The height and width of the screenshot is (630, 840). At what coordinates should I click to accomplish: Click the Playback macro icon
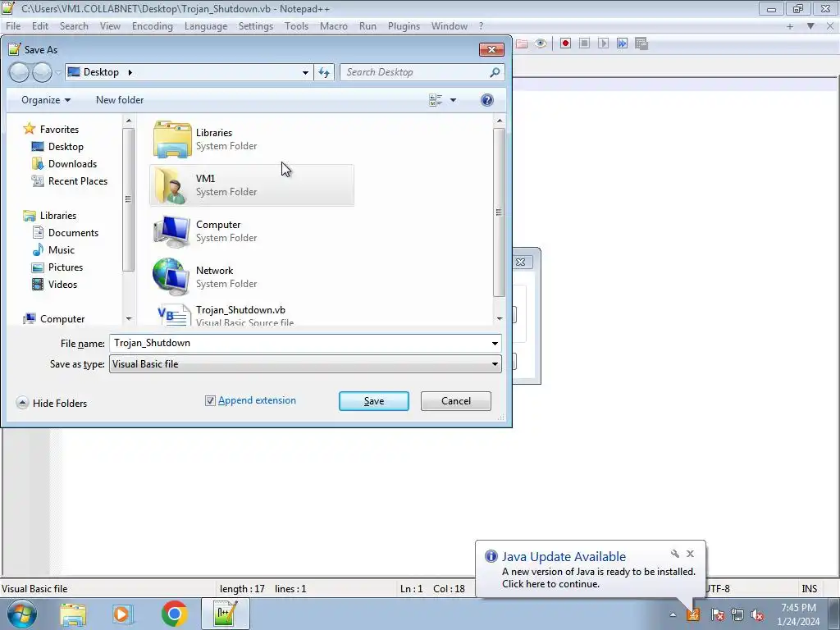(x=603, y=43)
